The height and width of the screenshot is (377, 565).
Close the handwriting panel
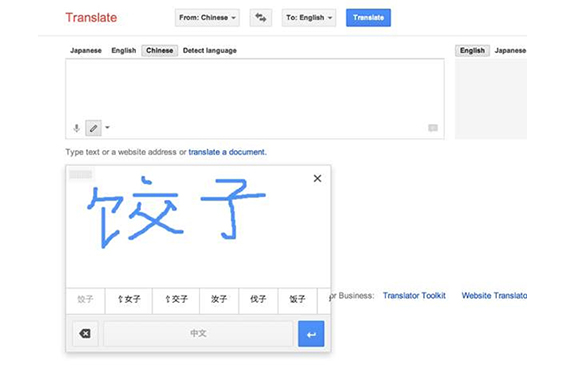click(317, 178)
